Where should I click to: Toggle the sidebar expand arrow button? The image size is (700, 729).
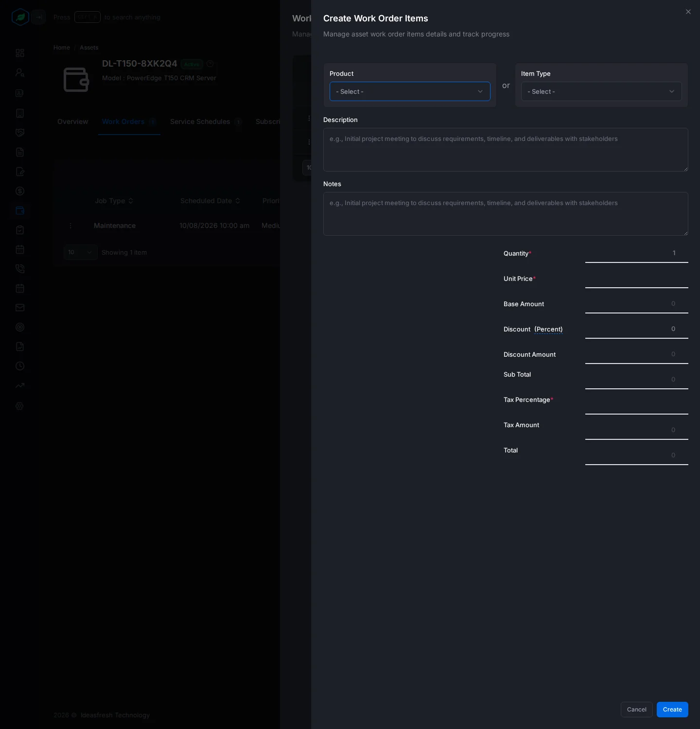coord(39,17)
